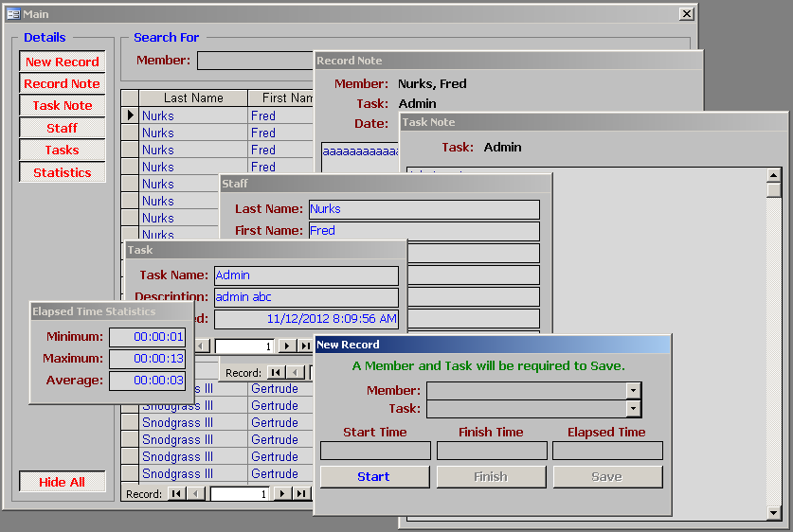Click first record arrow in Staff form navigator
This screenshot has height=532, width=793.
click(x=276, y=373)
